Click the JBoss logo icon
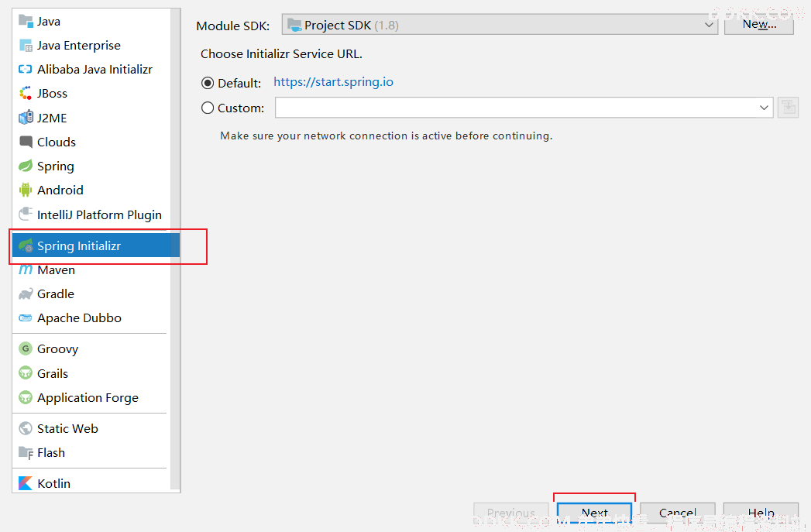The height and width of the screenshot is (532, 811). (x=26, y=94)
